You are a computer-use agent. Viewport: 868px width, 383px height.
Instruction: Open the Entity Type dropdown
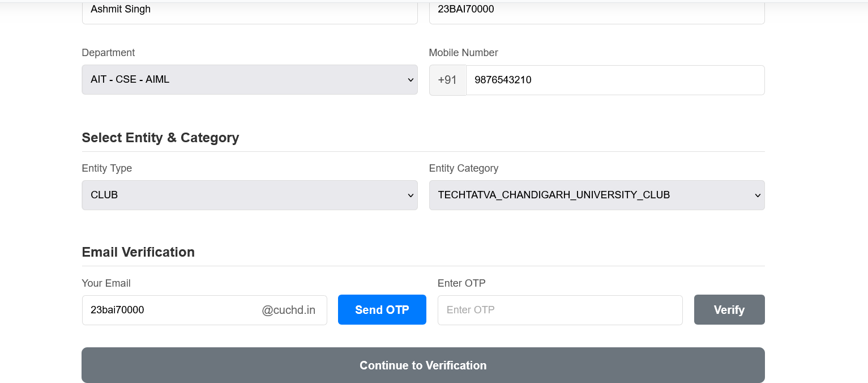pos(249,195)
